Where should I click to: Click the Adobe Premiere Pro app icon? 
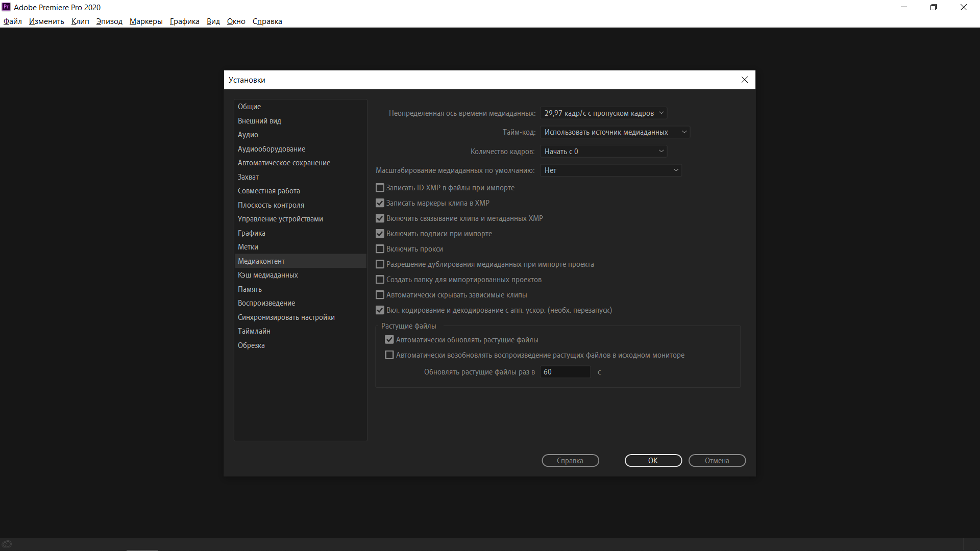(6, 7)
